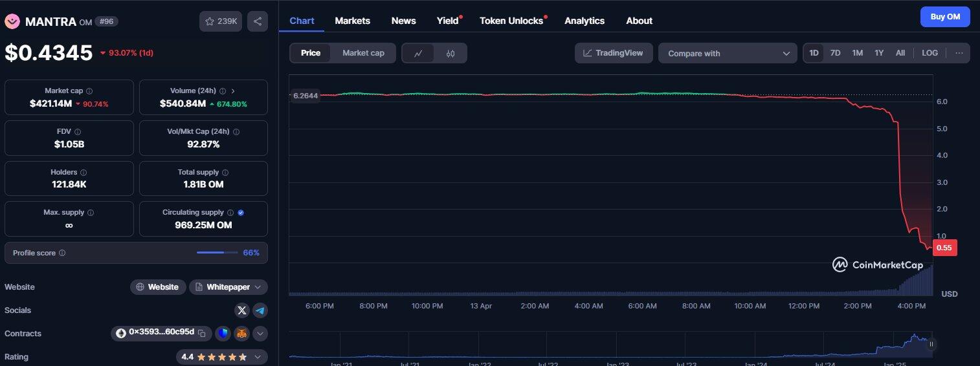This screenshot has height=366, width=980.
Task: Switch to line chart view icon
Action: [419, 53]
